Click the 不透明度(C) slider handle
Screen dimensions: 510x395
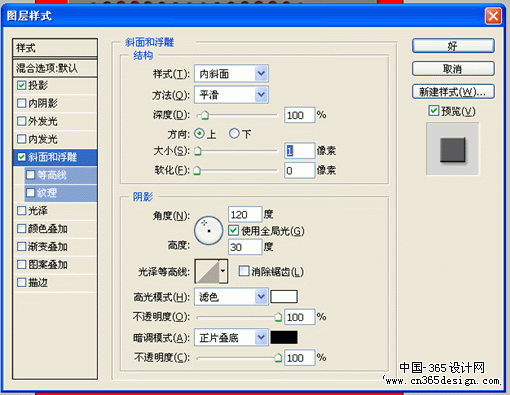(278, 358)
